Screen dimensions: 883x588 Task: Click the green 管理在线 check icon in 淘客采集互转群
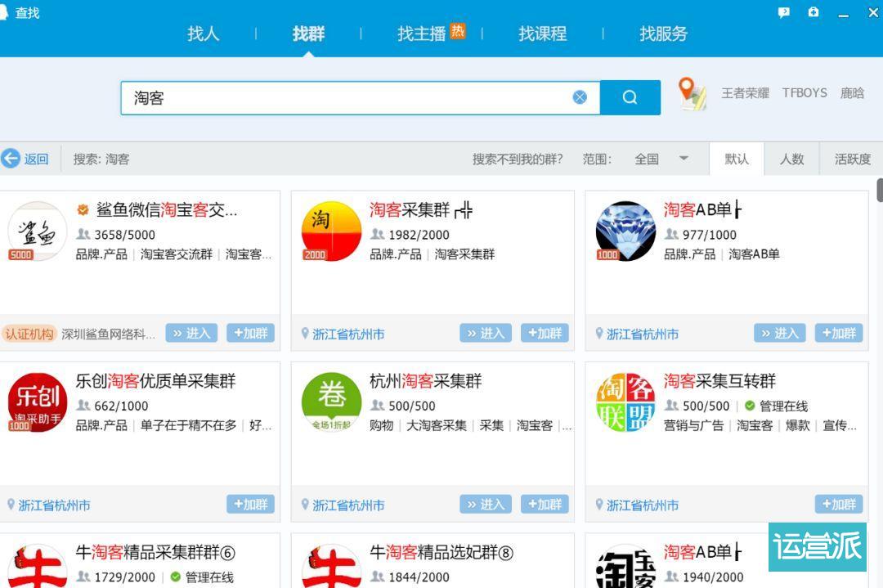point(750,406)
